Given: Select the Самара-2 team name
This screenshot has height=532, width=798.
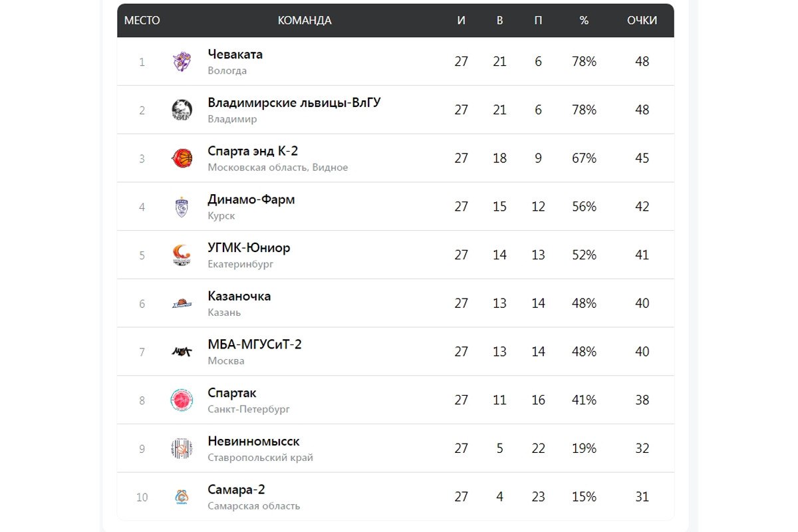Looking at the screenshot, I should point(236,490).
